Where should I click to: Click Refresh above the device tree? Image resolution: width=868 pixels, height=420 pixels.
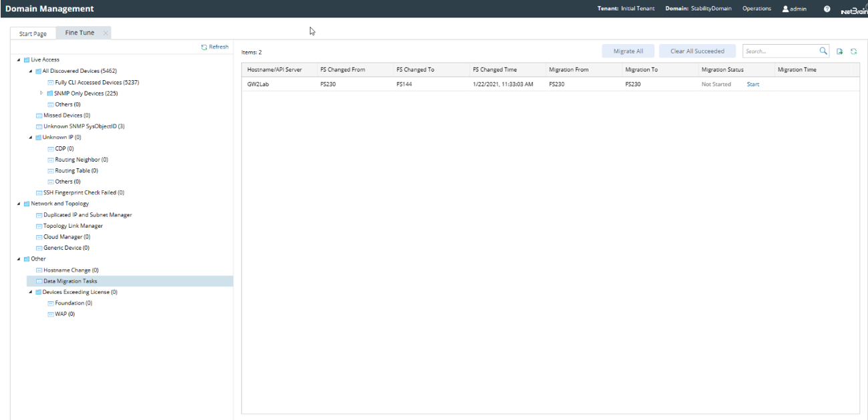[x=215, y=47]
